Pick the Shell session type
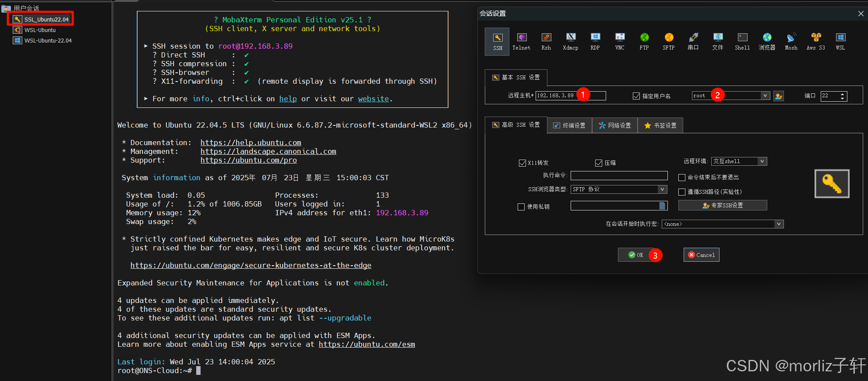 742,42
